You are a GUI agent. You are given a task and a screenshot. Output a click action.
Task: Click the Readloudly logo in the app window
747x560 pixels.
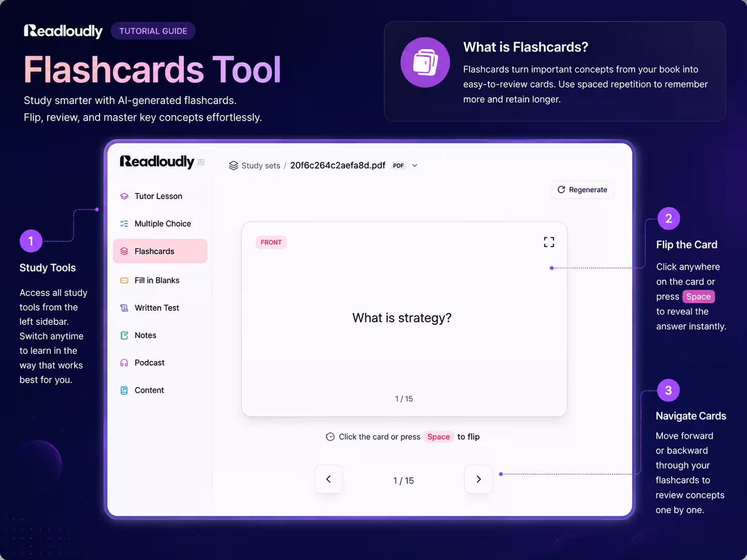[157, 161]
